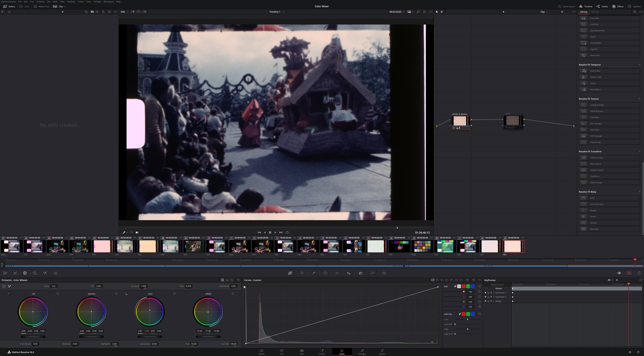644x356 pixels.
Task: Toggle Effects panel button
Action: pos(618,6)
